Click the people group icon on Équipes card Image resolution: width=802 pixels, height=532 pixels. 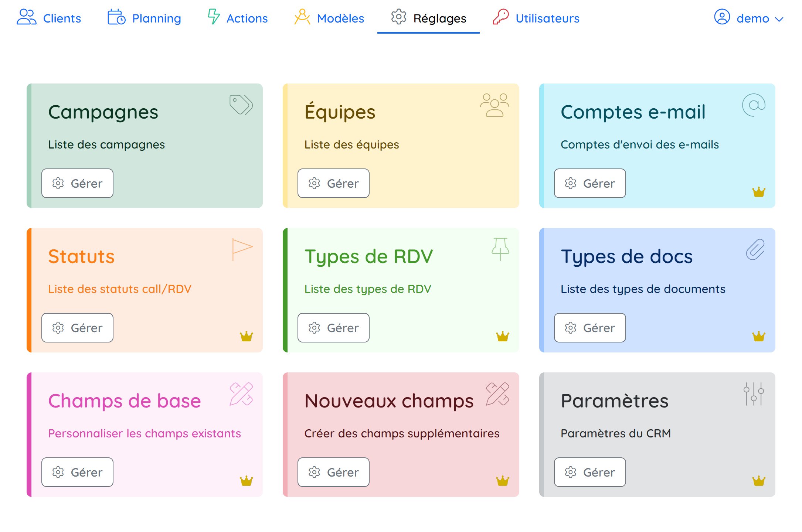[495, 105]
